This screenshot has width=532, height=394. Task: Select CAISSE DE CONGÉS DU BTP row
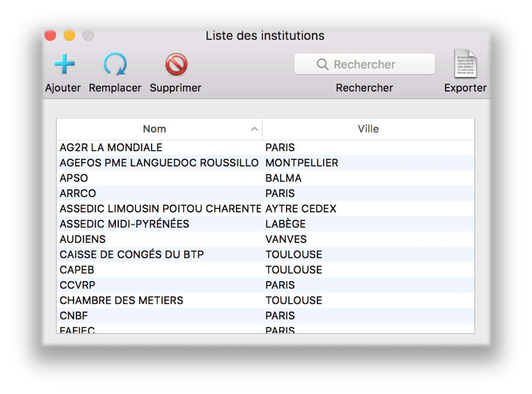point(266,254)
